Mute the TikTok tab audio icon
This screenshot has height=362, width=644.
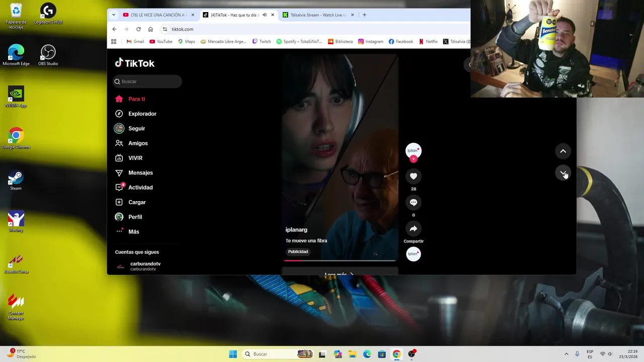coord(265,15)
